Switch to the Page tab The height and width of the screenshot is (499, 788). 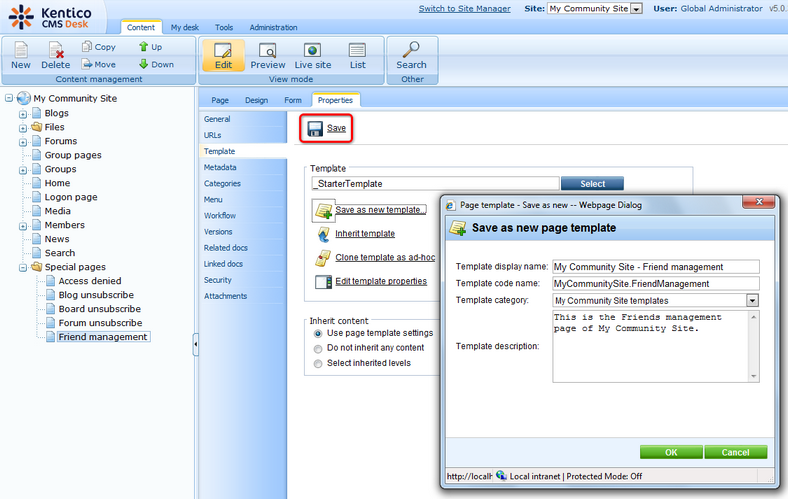point(220,100)
